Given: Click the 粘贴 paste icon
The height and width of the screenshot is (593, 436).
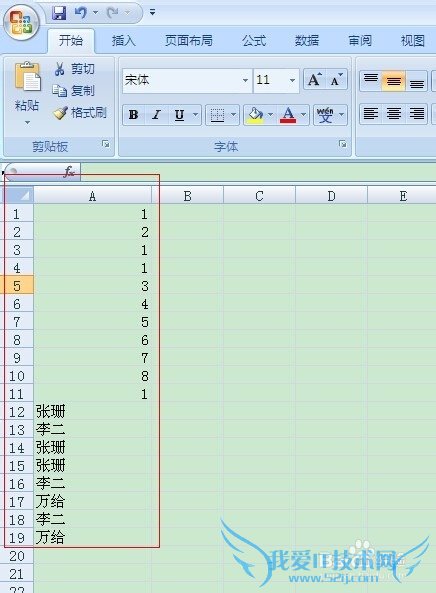Looking at the screenshot, I should [x=27, y=77].
